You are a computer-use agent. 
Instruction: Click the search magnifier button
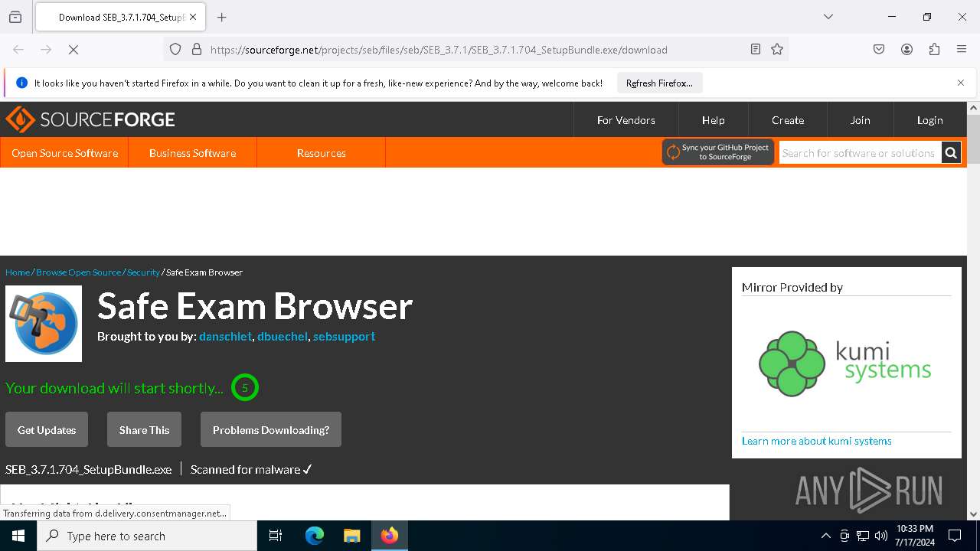tap(951, 153)
